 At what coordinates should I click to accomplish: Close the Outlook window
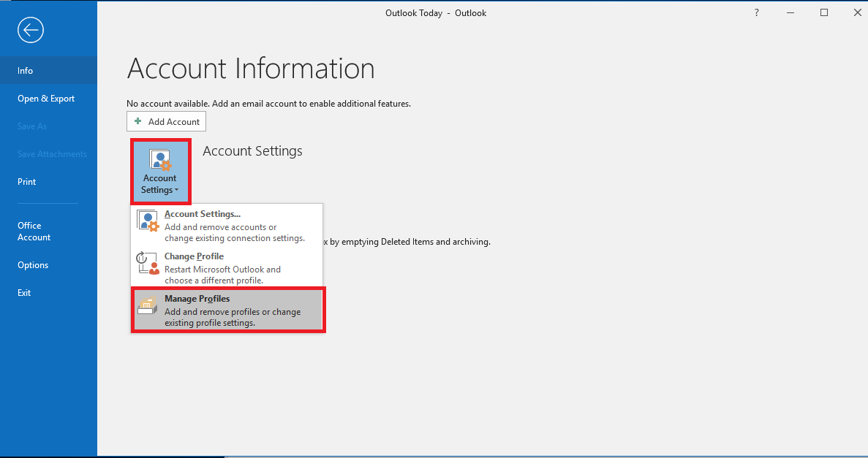858,12
